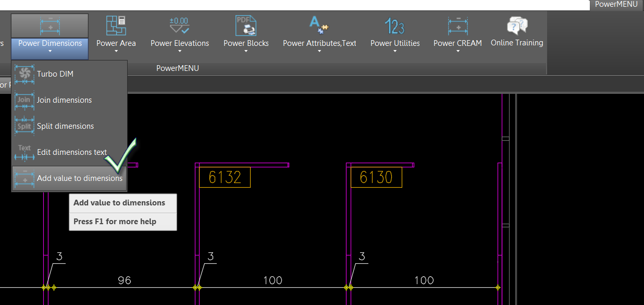Select the 100 dimension after label 6130
644x305 pixels.
[x=424, y=280]
